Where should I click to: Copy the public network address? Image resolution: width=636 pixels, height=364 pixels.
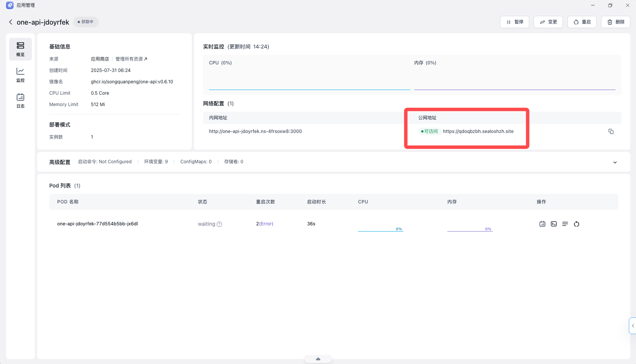[x=611, y=131]
